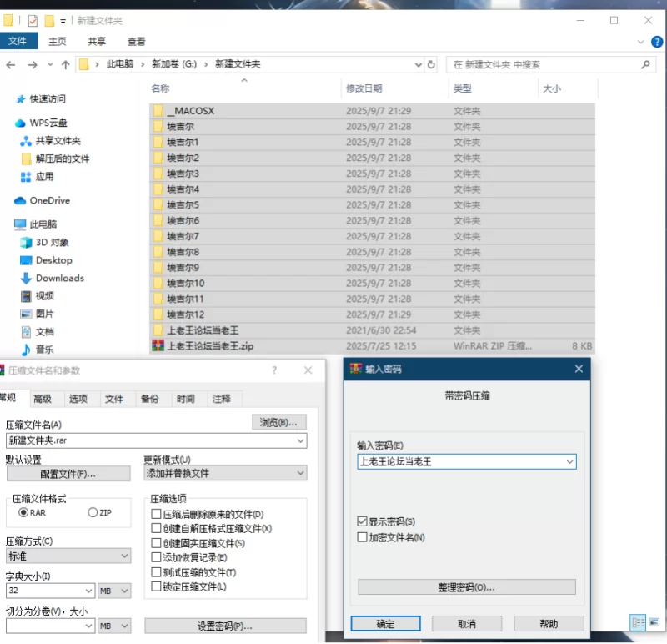Enable test compressed files checkbox

(156, 572)
